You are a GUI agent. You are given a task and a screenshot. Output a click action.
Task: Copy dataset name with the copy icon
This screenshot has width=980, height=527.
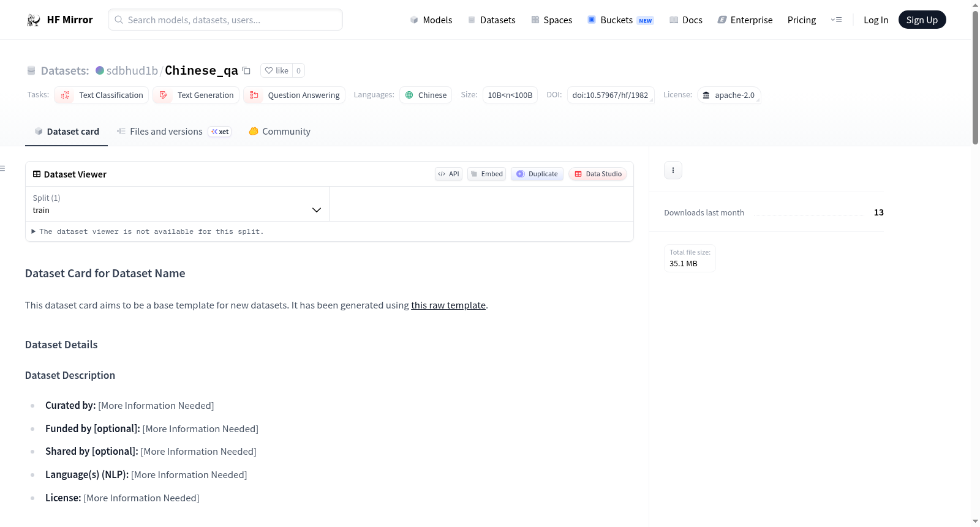click(x=246, y=70)
